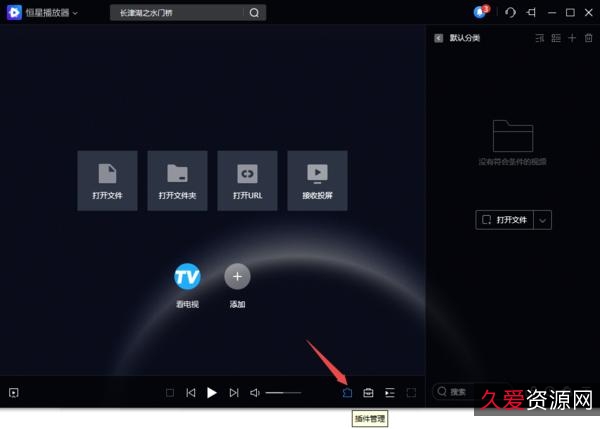Collapse the 默认分类 sidebar using arrow
Viewport: 600px width, 429px height.
point(438,38)
